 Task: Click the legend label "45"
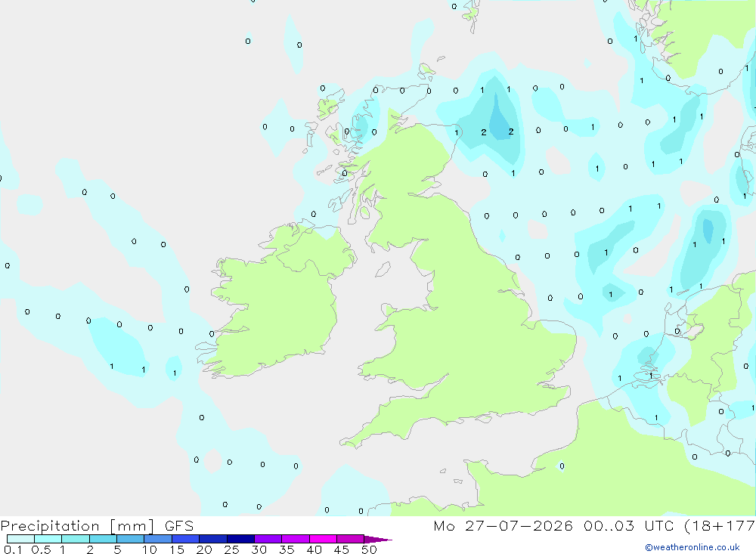tap(342, 549)
